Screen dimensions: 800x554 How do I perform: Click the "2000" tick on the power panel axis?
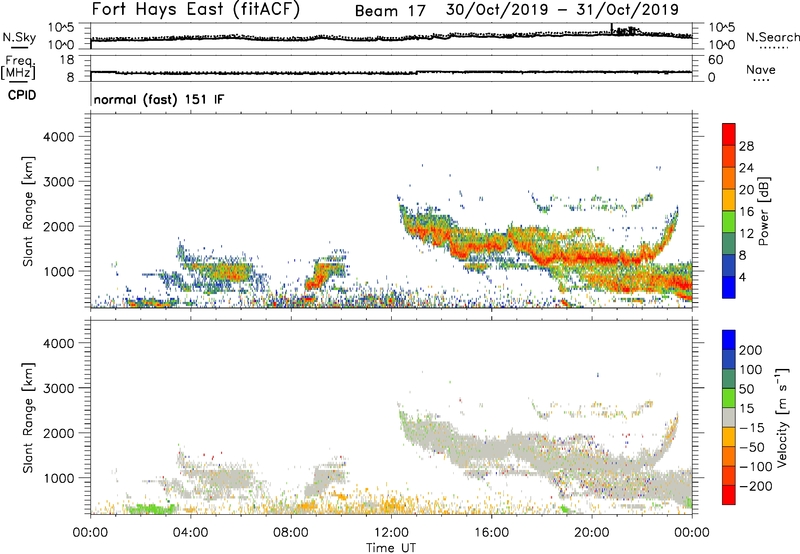coord(58,226)
